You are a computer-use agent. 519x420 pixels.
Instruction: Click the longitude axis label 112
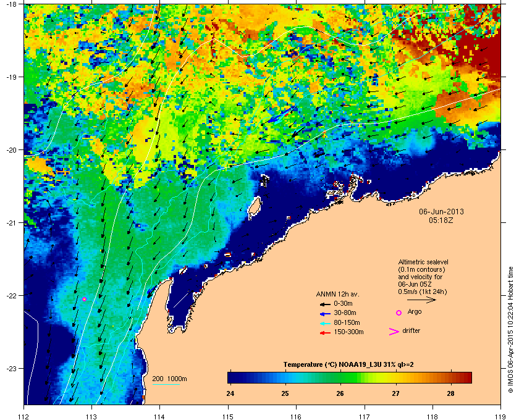[24, 416]
